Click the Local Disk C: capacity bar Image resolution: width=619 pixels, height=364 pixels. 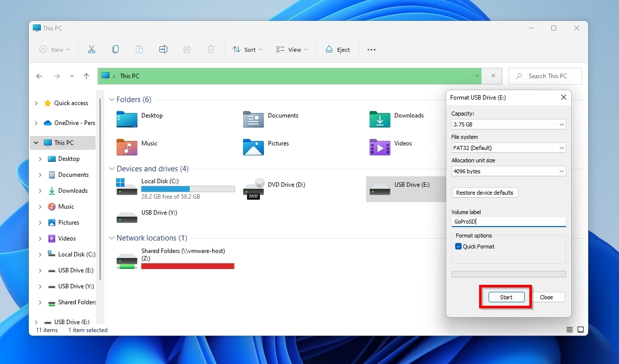click(188, 189)
